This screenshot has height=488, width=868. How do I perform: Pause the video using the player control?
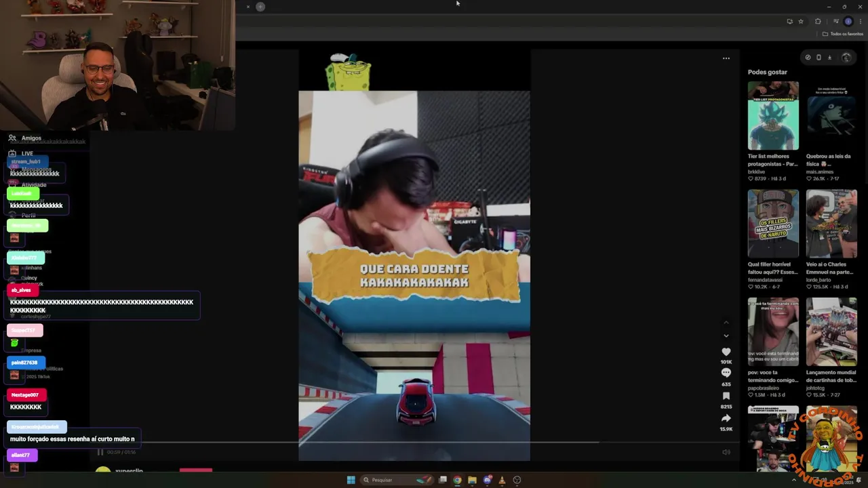pos(100,452)
